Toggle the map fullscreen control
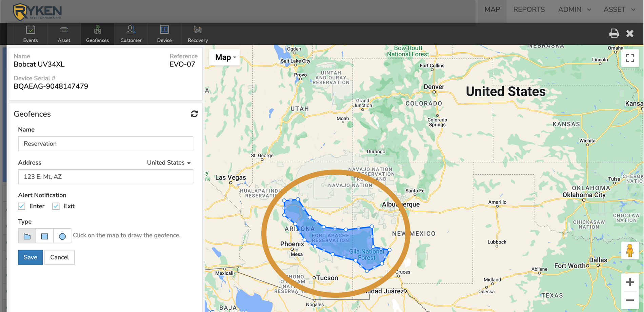 tap(630, 58)
